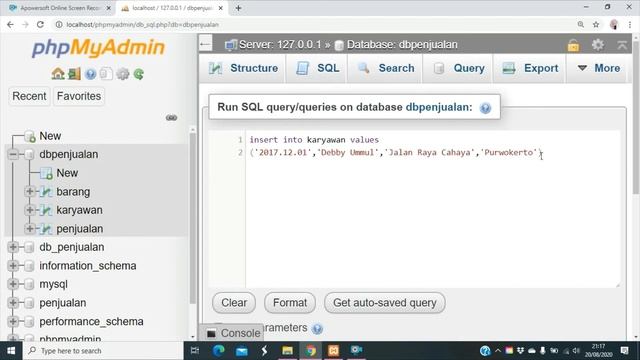This screenshot has height=360, width=640.
Task: Bookmark this page with star icon
Action: pyautogui.click(x=596, y=24)
